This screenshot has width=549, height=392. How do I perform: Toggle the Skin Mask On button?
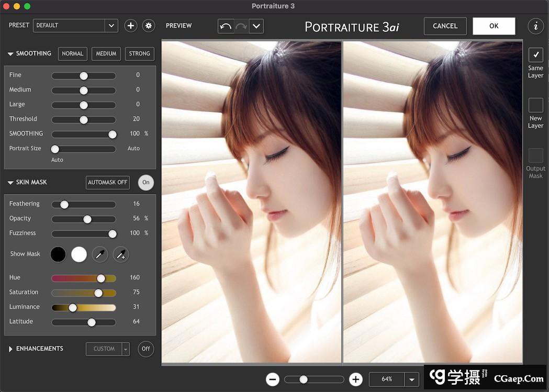point(146,182)
